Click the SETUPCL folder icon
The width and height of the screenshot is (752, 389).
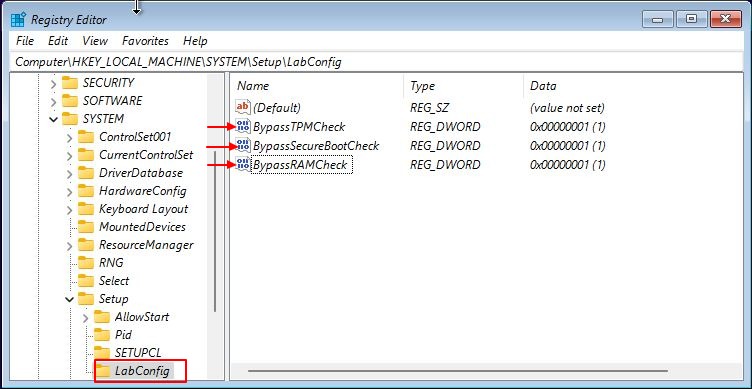click(x=102, y=353)
